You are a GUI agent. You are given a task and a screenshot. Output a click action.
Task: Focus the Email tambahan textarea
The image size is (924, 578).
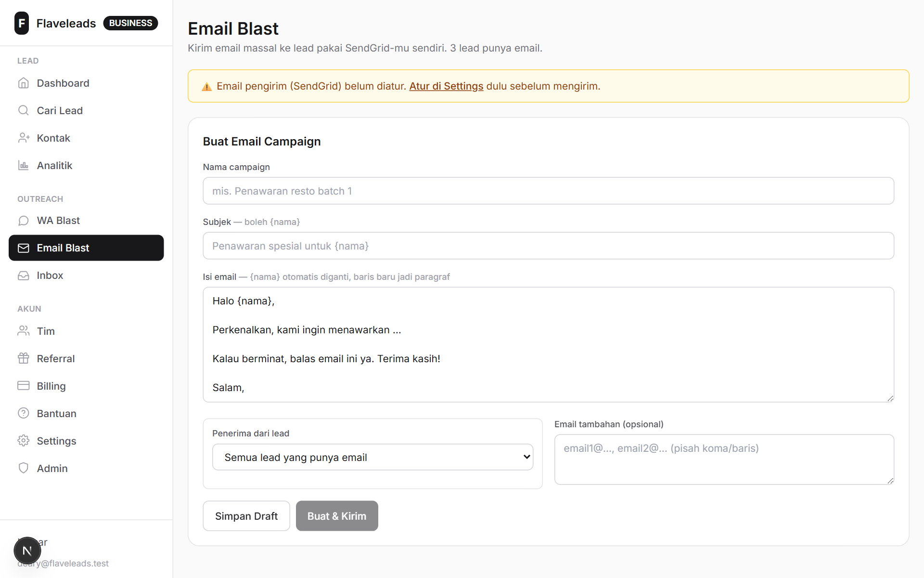tap(724, 460)
